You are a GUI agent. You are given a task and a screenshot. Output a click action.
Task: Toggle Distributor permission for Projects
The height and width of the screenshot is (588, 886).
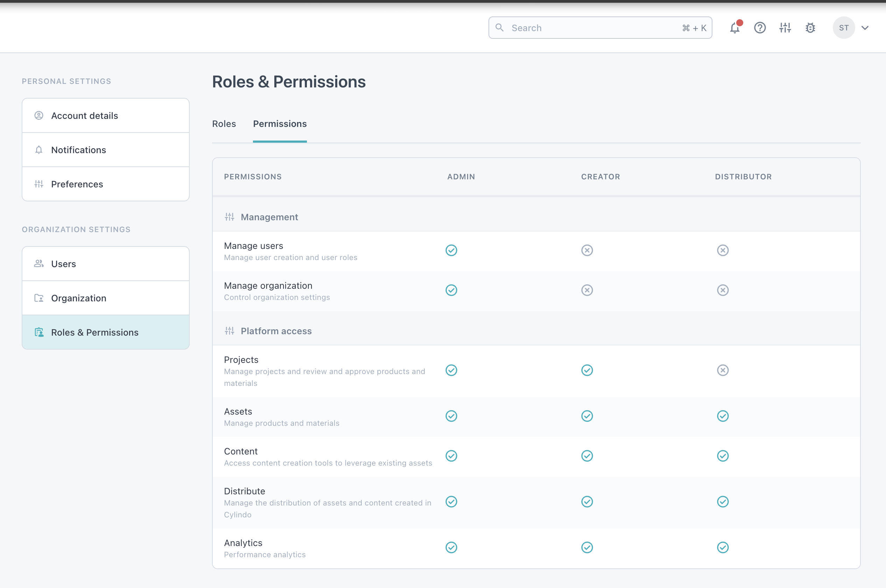pyautogui.click(x=722, y=371)
